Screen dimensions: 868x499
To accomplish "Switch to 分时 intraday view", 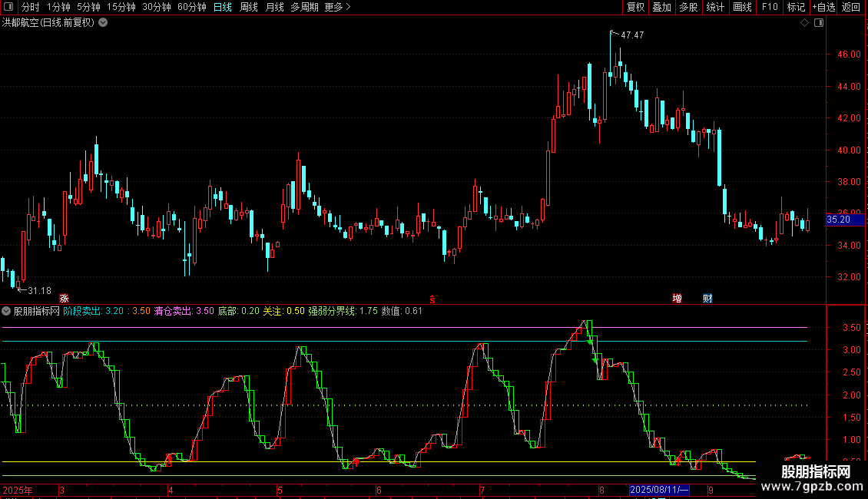I will coord(30,8).
